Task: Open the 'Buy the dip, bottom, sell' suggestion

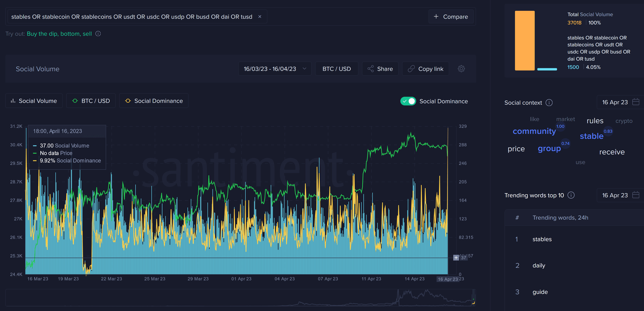Action: click(x=60, y=34)
